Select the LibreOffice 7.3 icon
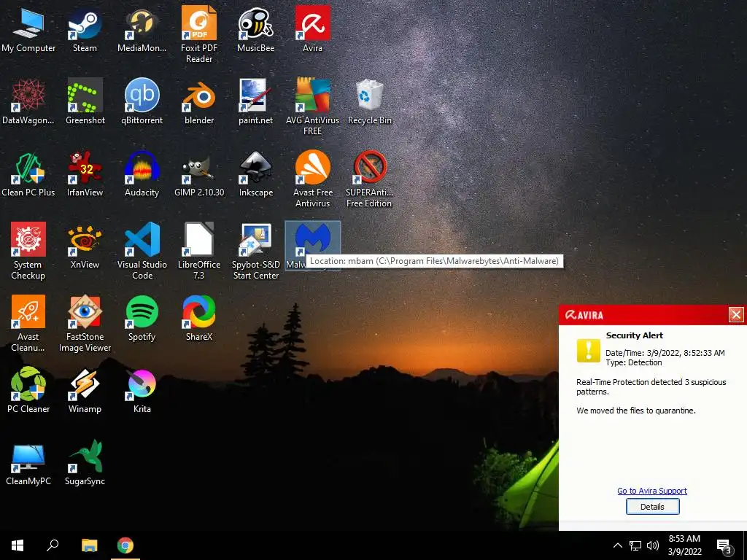 tap(199, 252)
